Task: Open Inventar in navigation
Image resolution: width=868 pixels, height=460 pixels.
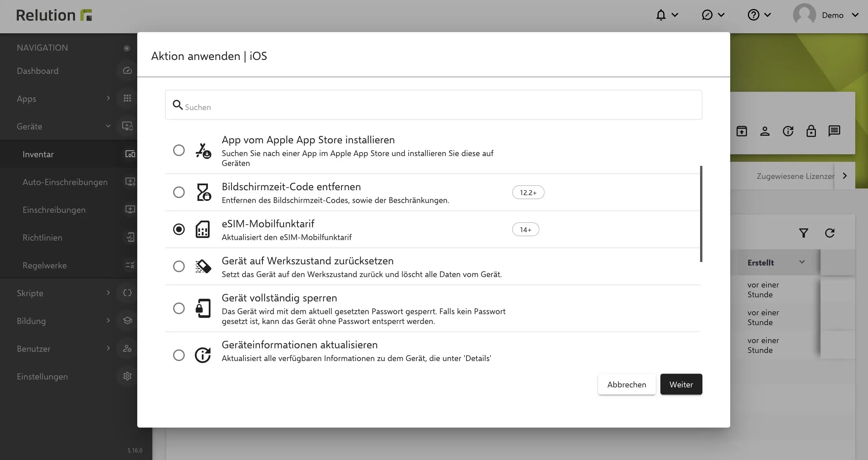Action: [x=38, y=154]
